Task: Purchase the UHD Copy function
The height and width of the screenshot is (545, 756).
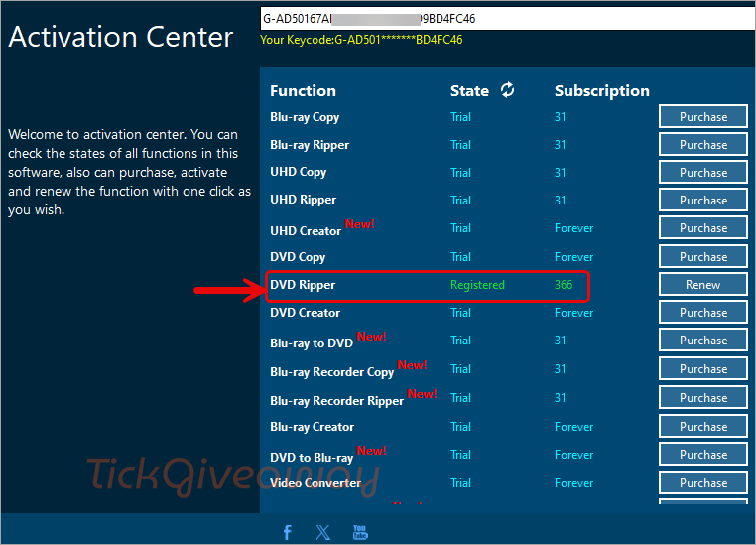Action: 703,172
